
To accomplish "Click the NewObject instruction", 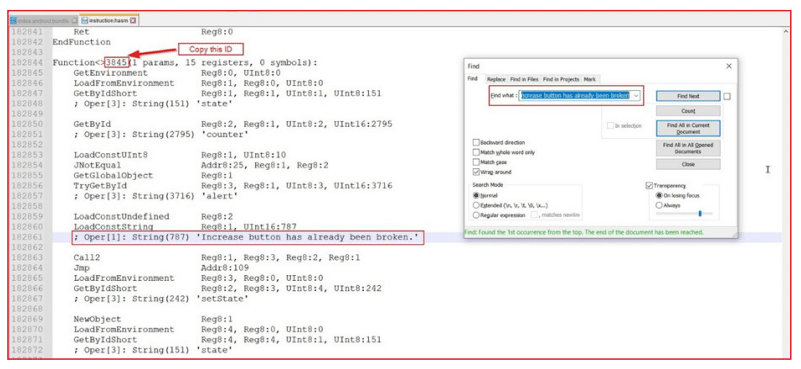I will click(x=98, y=319).
